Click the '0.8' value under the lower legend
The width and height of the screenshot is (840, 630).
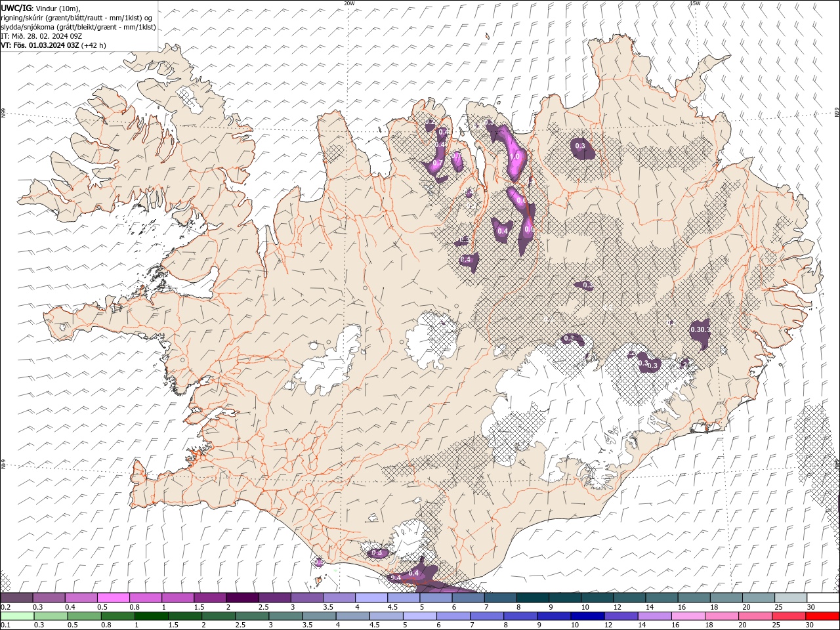click(x=106, y=625)
